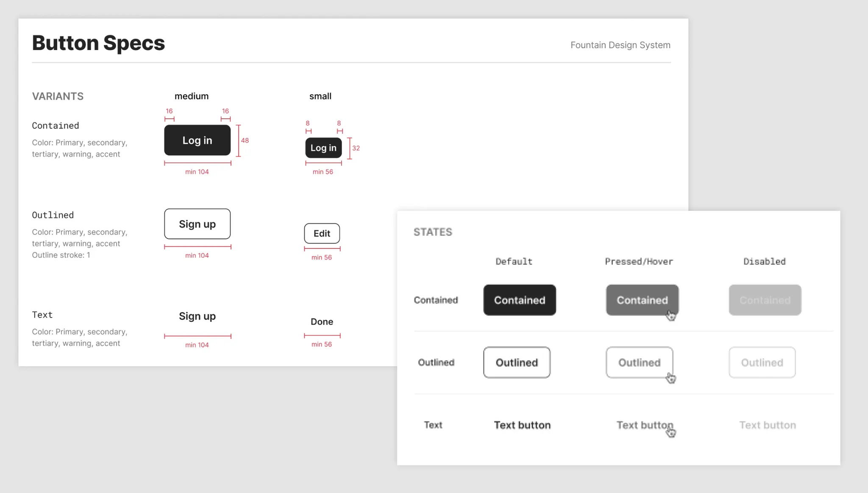This screenshot has width=868, height=493.
Task: Click the VARIANTS section title
Action: pyautogui.click(x=58, y=96)
